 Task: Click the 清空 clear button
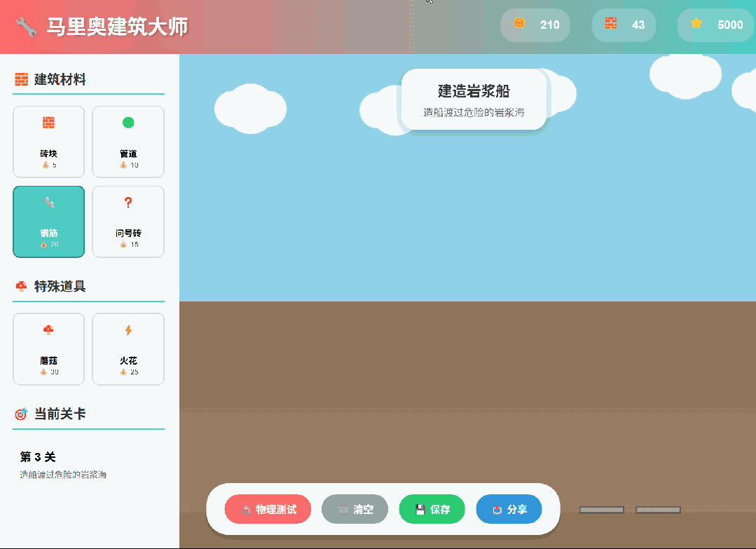point(355,509)
